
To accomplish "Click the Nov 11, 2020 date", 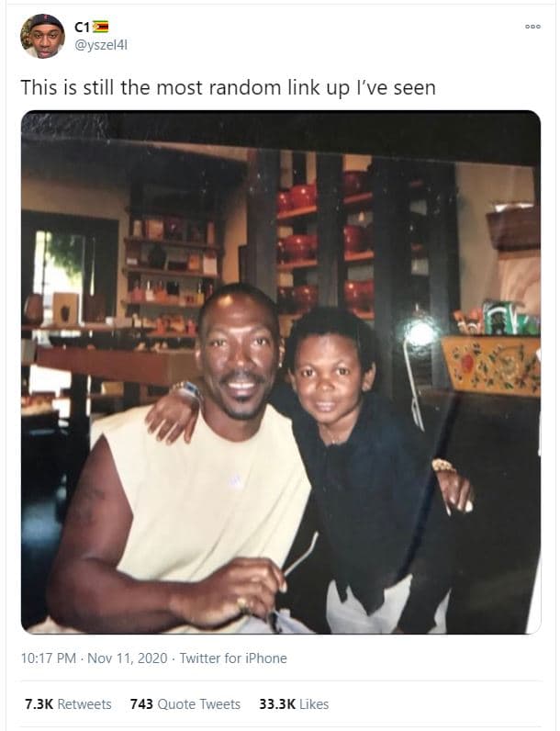I will click(128, 658).
